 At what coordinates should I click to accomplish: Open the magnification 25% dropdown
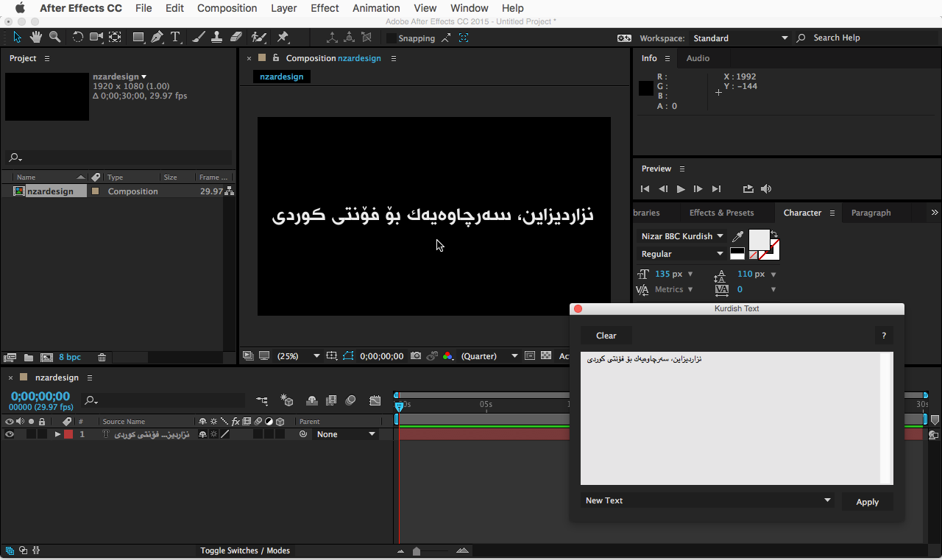click(298, 356)
